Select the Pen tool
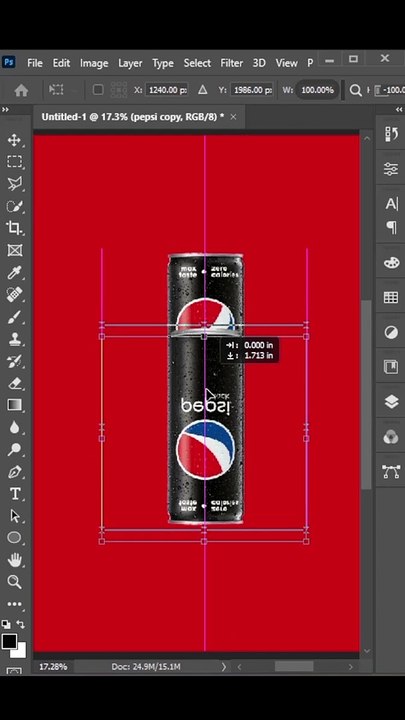The width and height of the screenshot is (405, 720). click(14, 472)
